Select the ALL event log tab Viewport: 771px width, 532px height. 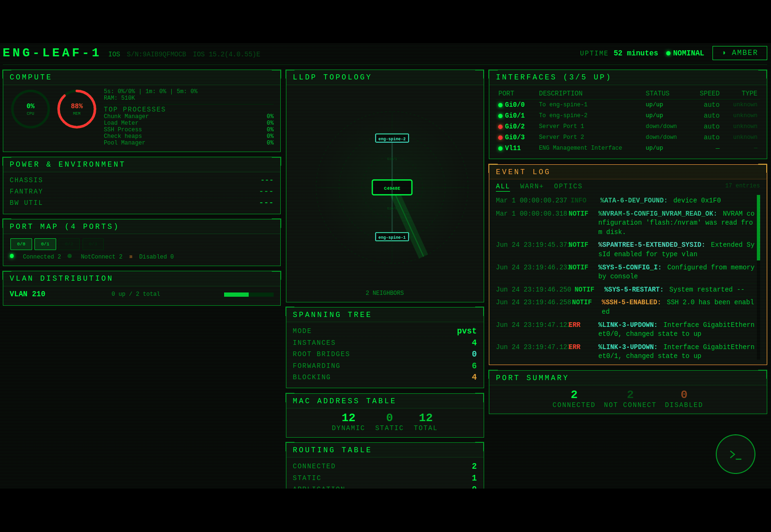click(x=503, y=186)
